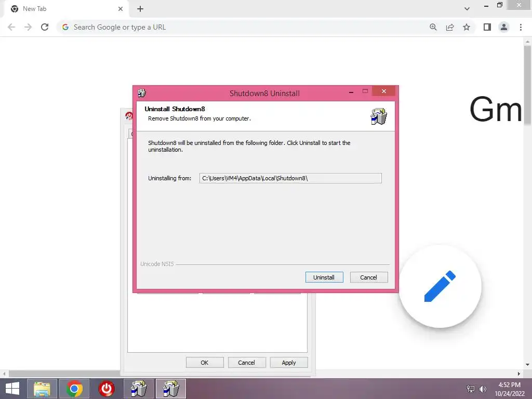This screenshot has height=399, width=532.
Task: Open Chrome three-dot menu
Action: click(521, 27)
